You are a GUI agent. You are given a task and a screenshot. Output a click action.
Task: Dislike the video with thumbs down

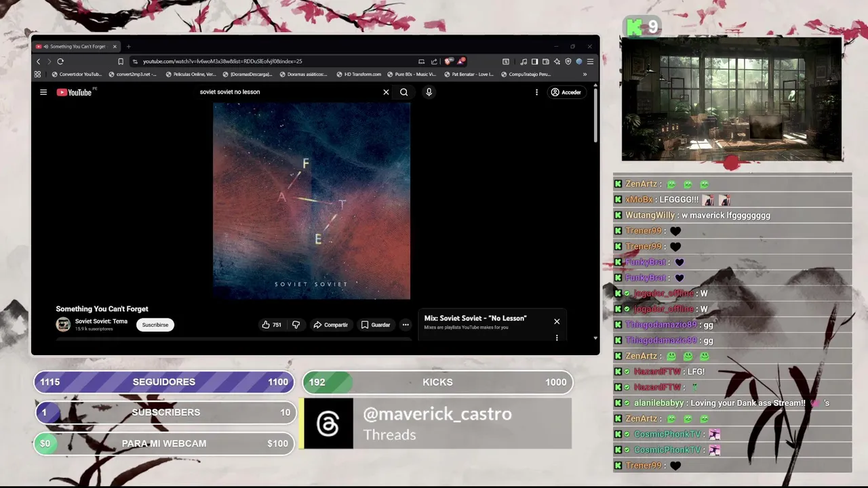[x=296, y=325]
